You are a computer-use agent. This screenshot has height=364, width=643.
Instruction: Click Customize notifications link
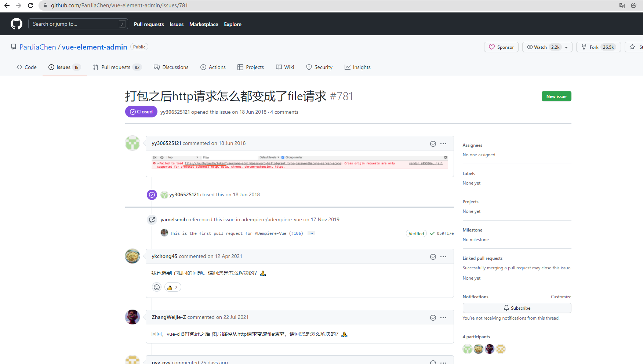[561, 297]
